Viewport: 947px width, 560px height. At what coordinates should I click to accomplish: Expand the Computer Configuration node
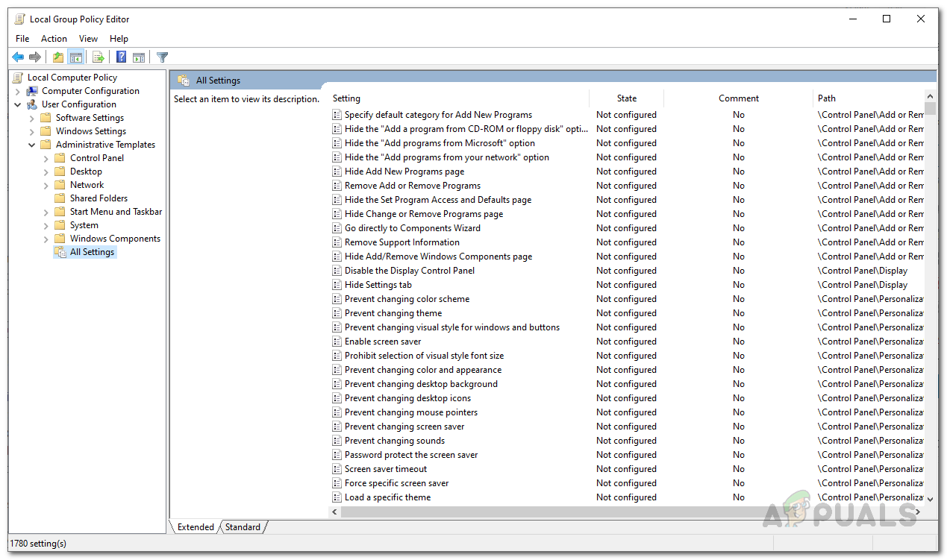(18, 91)
